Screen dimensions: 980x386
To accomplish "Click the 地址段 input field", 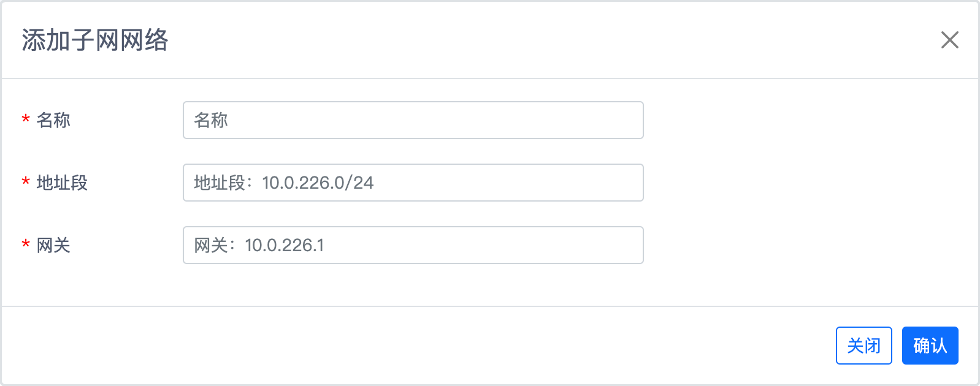I will tap(413, 183).
